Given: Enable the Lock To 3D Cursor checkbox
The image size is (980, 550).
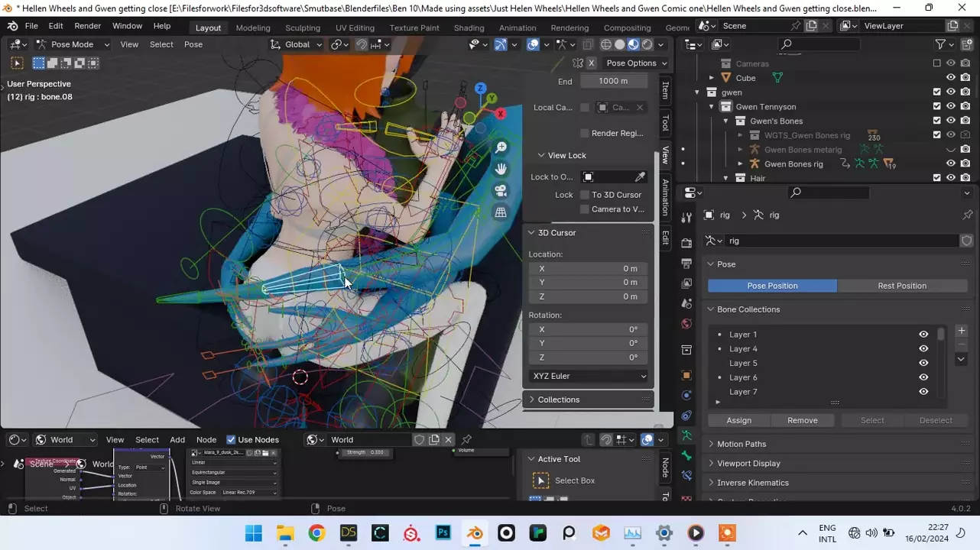Looking at the screenshot, I should coord(585,195).
